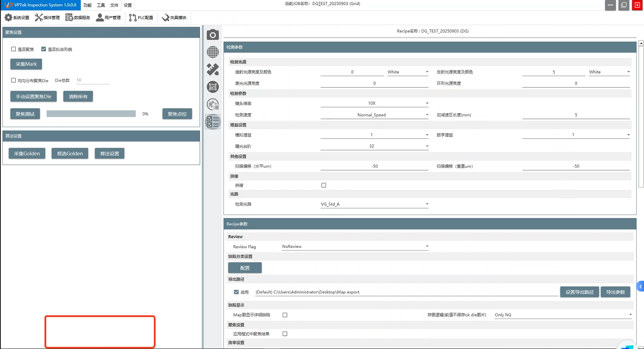Viewport: 644px width, 349px height.
Task: Click the image region frame icon
Action: (213, 87)
